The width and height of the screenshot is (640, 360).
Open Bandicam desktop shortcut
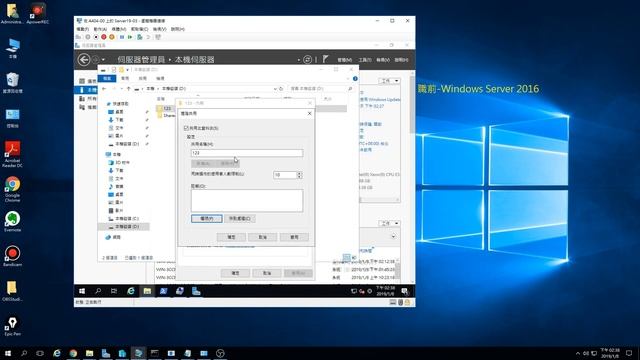(x=12, y=256)
